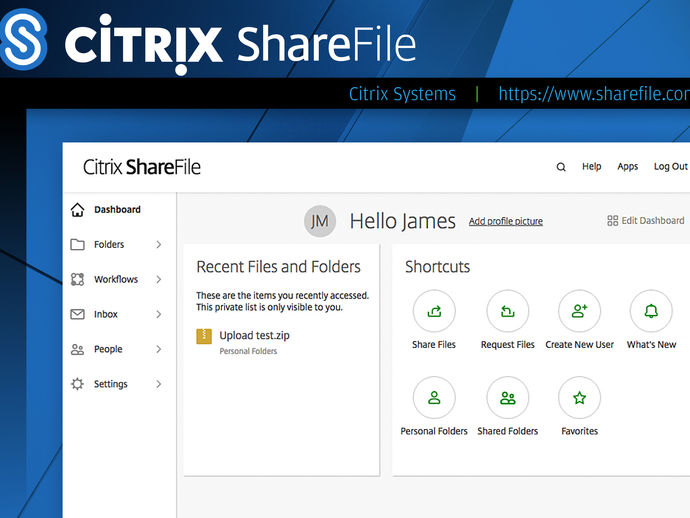Click the Settings gear icon
The image size is (690, 518).
(77, 384)
